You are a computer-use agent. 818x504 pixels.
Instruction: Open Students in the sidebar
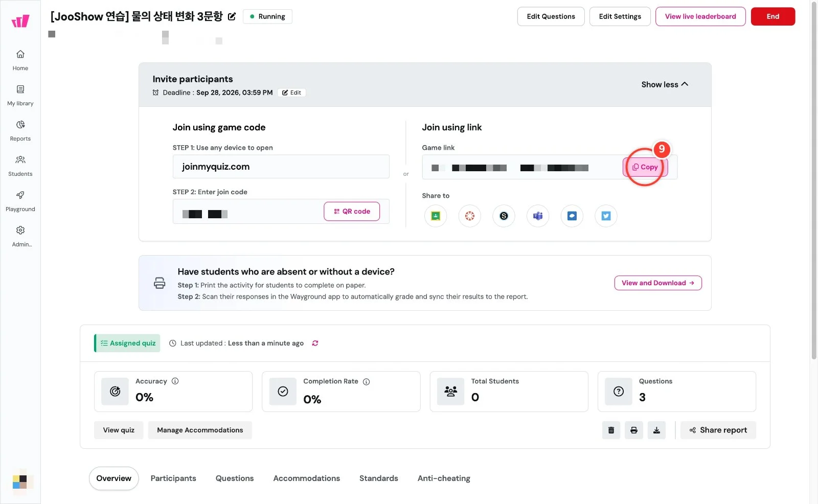click(20, 166)
